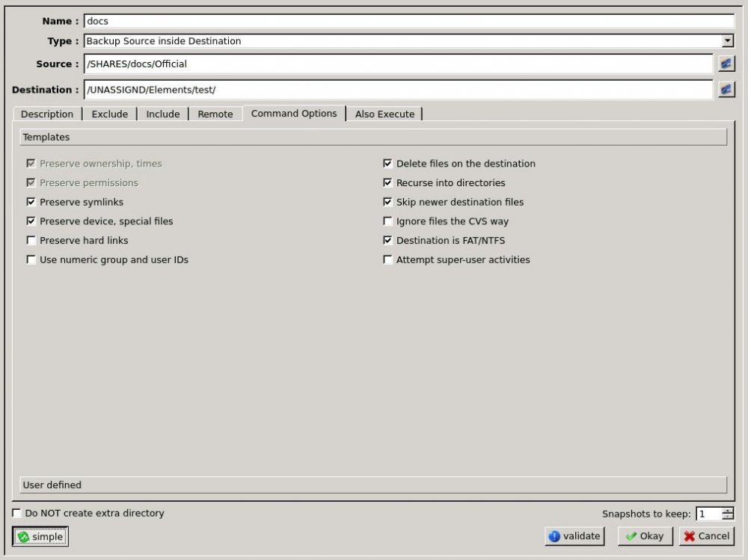Switch to the Description tab
This screenshot has width=748, height=560.
click(x=46, y=114)
